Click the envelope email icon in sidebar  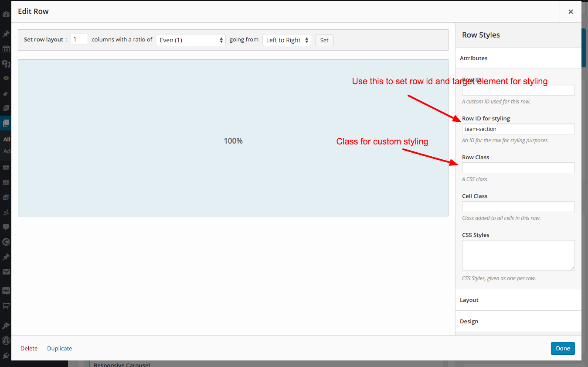coord(6,271)
